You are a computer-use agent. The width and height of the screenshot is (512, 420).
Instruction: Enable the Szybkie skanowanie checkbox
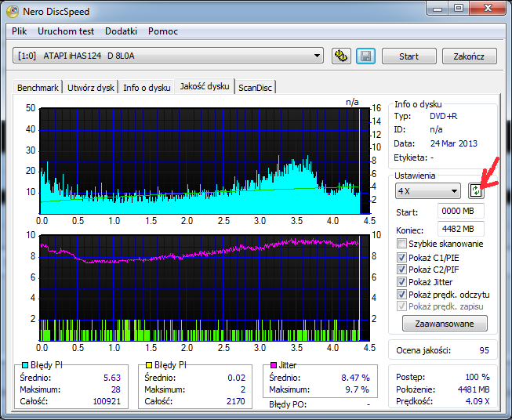pos(401,244)
